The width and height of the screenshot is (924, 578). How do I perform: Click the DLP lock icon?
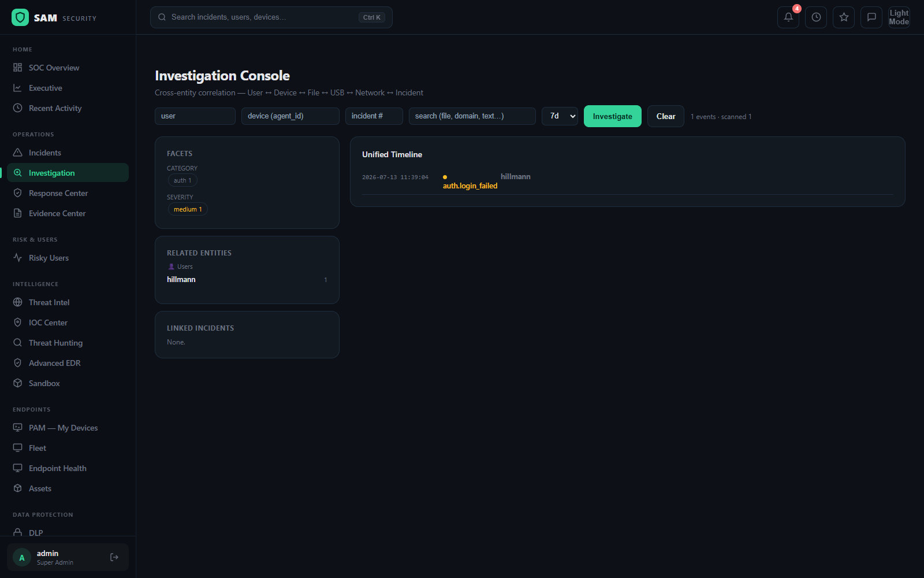pos(18,532)
